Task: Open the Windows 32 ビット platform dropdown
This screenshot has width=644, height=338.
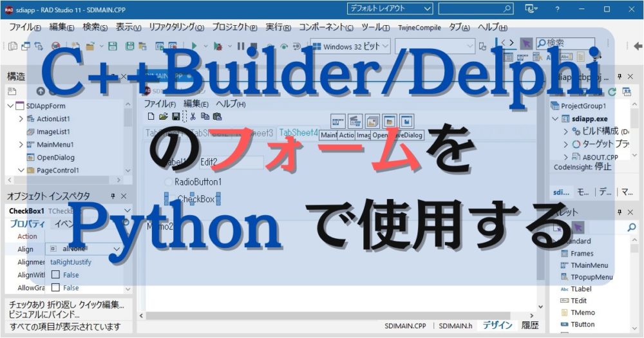Action: click(x=350, y=46)
